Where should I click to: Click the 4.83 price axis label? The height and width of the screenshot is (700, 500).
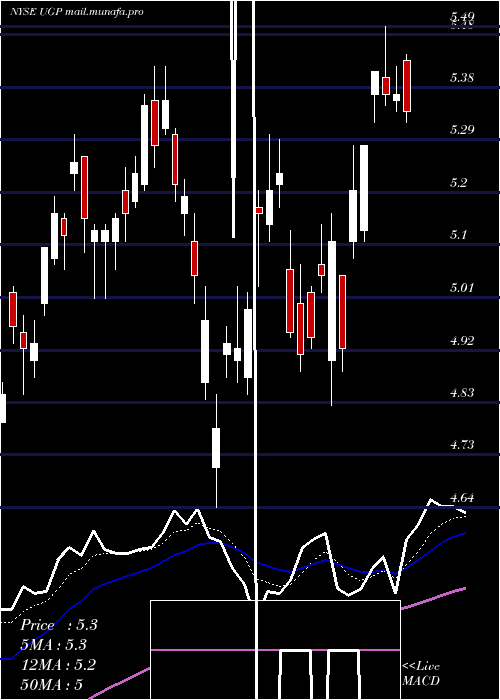coord(462,392)
